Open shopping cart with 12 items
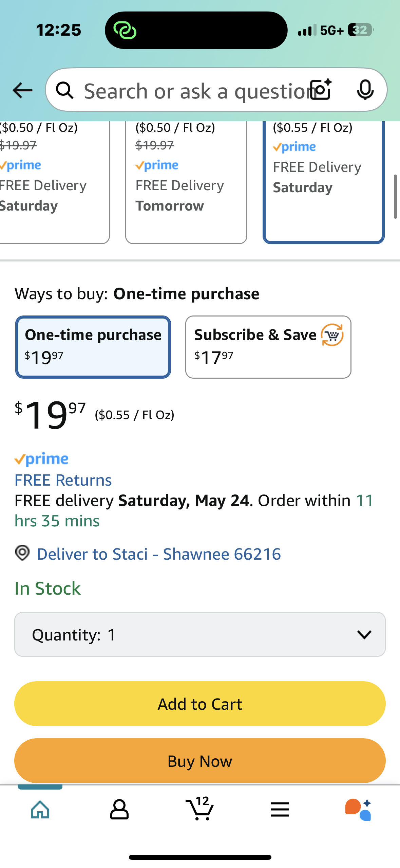 tap(200, 809)
